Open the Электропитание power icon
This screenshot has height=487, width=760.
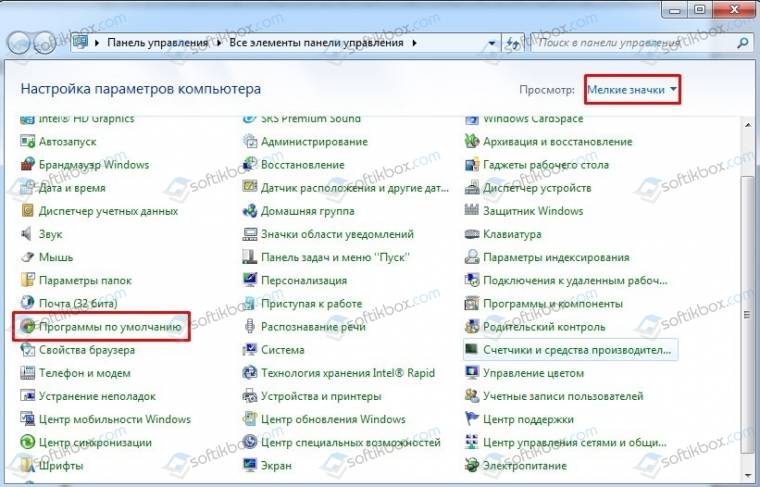472,466
